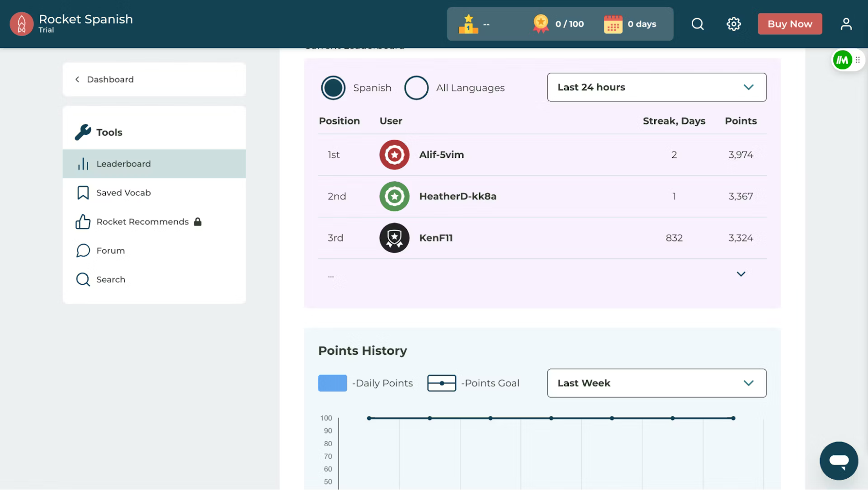Screen dimensions: 868x490
Task: Open Alif-5vim's user profile name
Action: (x=441, y=155)
